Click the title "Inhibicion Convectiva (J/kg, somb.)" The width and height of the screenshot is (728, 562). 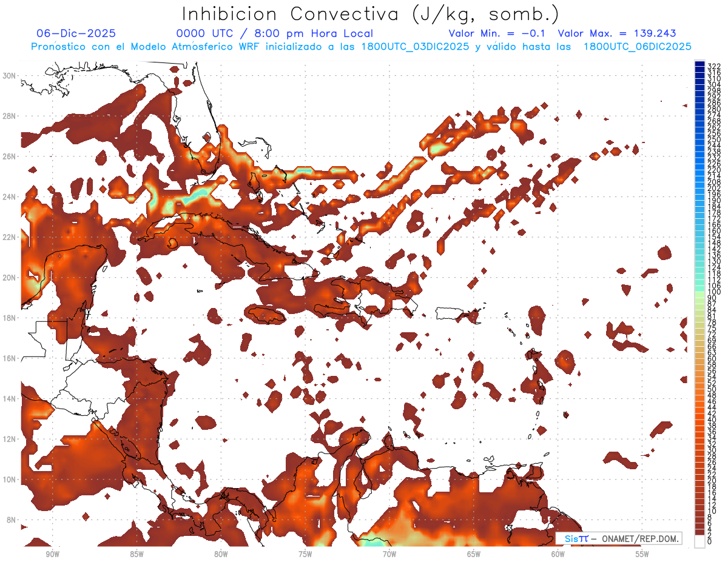point(371,15)
